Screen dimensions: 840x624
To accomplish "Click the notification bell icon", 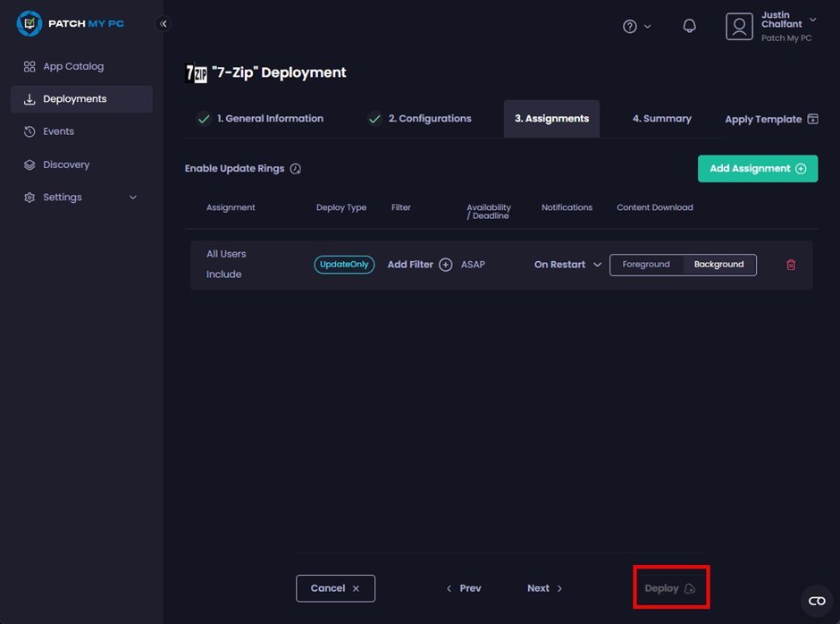I will pyautogui.click(x=689, y=26).
